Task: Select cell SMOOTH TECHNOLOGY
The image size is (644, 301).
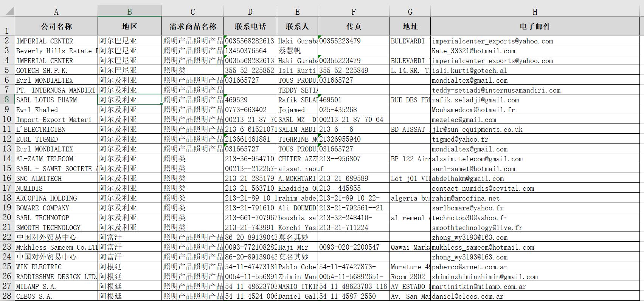Action: pyautogui.click(x=56, y=227)
